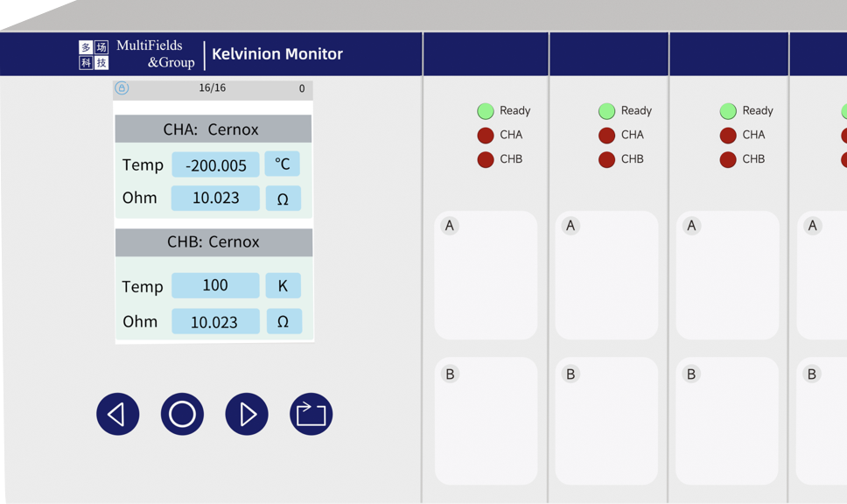847x504 pixels.
Task: Click port B slot of second module
Action: [x=606, y=421]
